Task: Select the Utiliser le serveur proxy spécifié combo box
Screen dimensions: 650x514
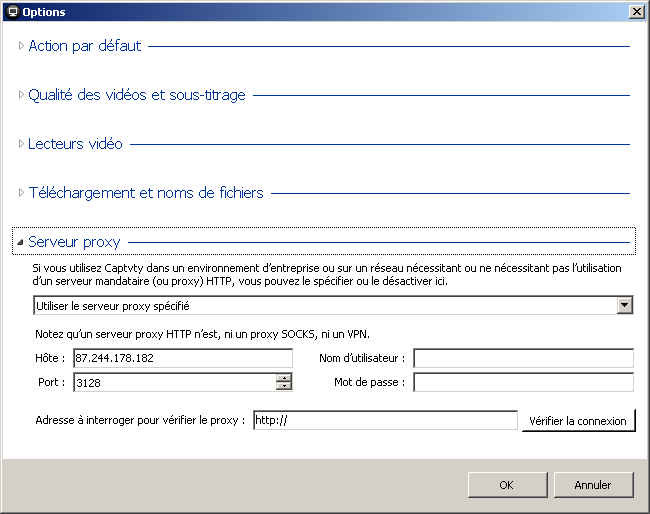Action: (333, 305)
